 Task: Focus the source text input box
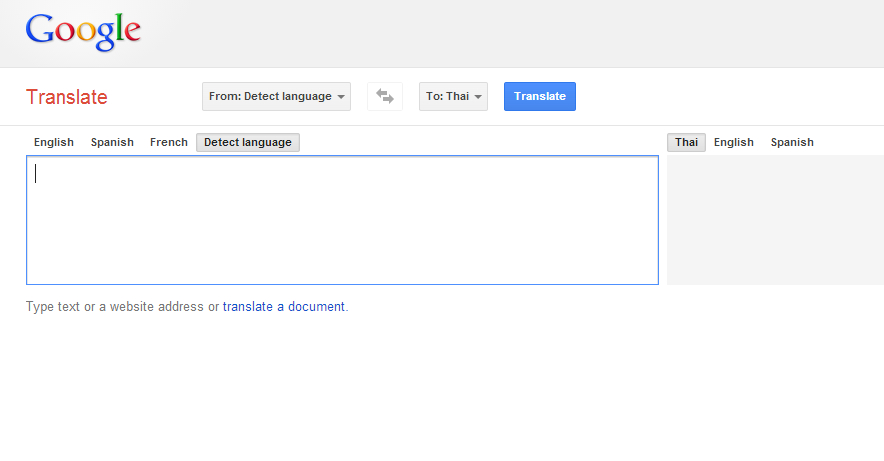click(342, 220)
